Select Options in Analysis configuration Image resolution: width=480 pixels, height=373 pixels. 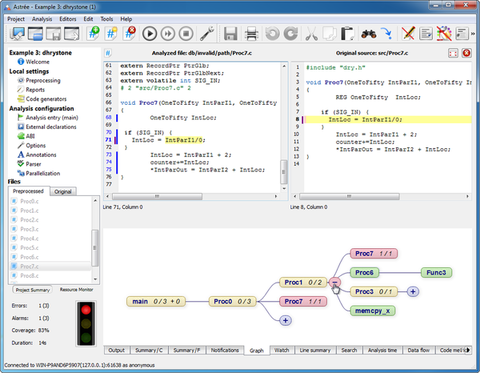36,145
